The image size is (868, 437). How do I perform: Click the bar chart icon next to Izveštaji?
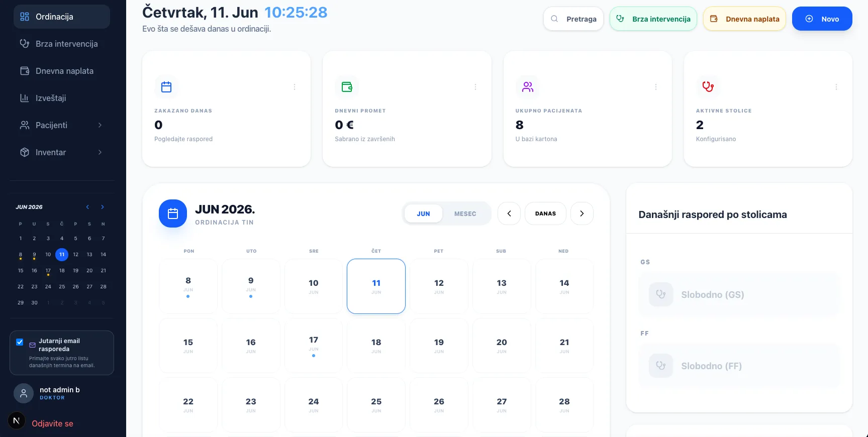click(x=25, y=98)
